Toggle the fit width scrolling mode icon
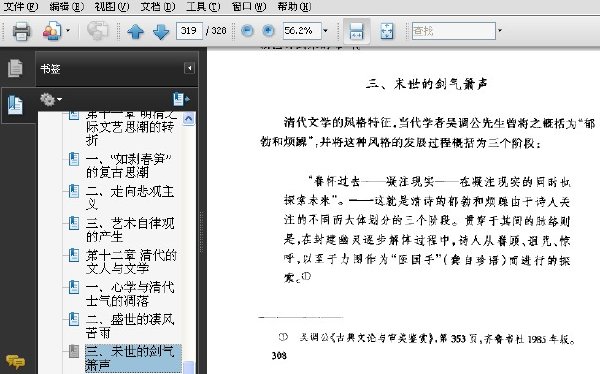Screen dimensions: 600x374 click(x=356, y=31)
